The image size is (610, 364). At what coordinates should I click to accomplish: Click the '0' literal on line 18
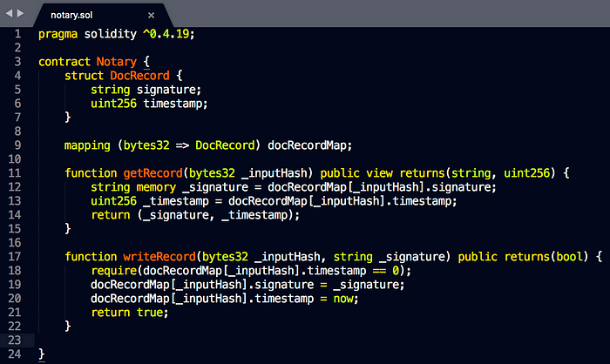pos(396,271)
